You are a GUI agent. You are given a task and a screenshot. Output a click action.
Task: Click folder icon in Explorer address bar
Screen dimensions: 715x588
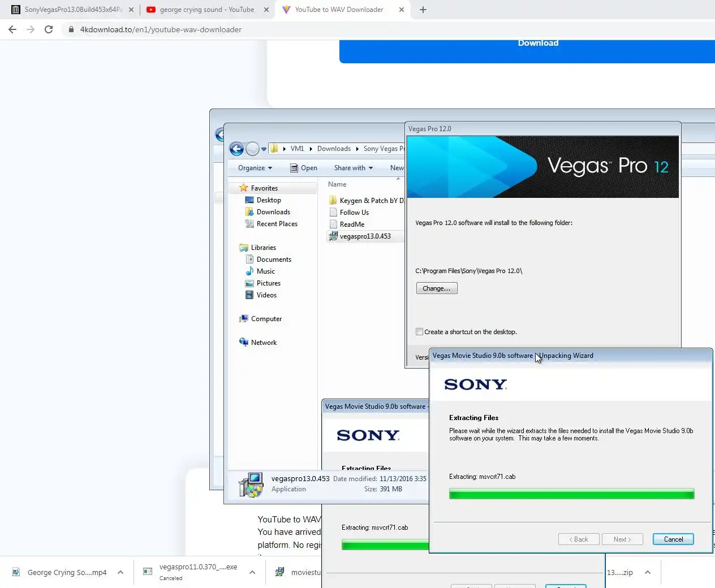tap(274, 149)
